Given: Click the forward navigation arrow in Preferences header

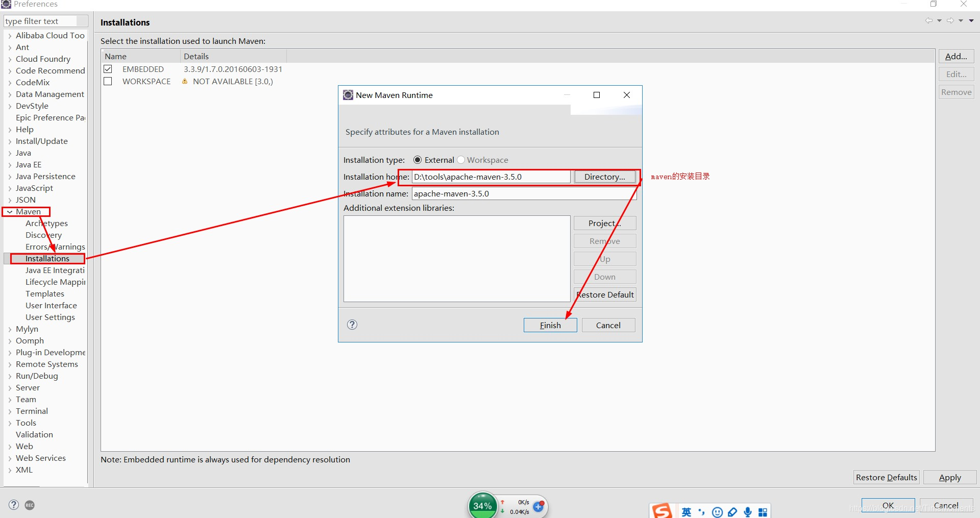Looking at the screenshot, I should point(950,21).
